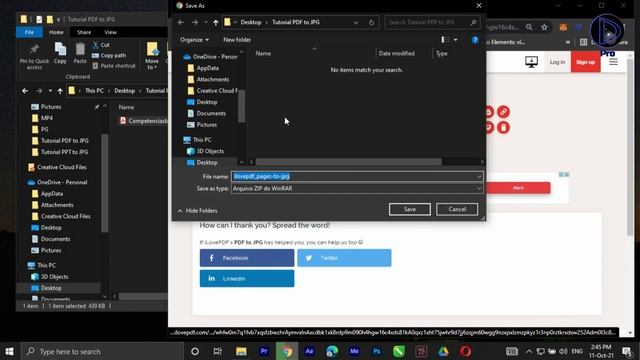640x360 pixels.
Task: Open notification center on taskbar
Action: click(x=627, y=351)
